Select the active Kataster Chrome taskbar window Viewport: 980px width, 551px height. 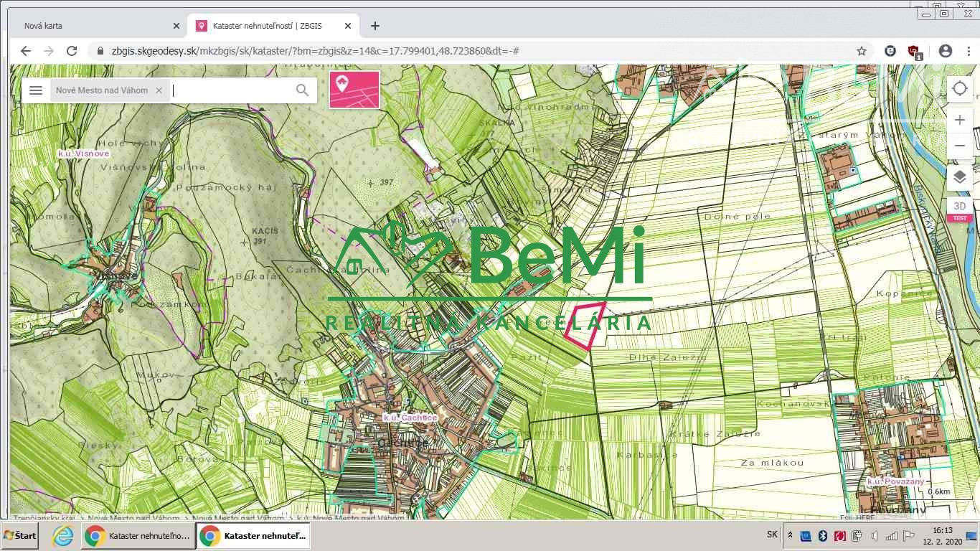(253, 536)
